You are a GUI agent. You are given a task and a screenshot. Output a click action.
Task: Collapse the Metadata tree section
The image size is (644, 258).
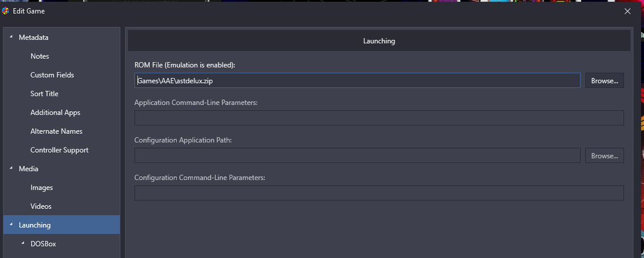[x=11, y=38]
